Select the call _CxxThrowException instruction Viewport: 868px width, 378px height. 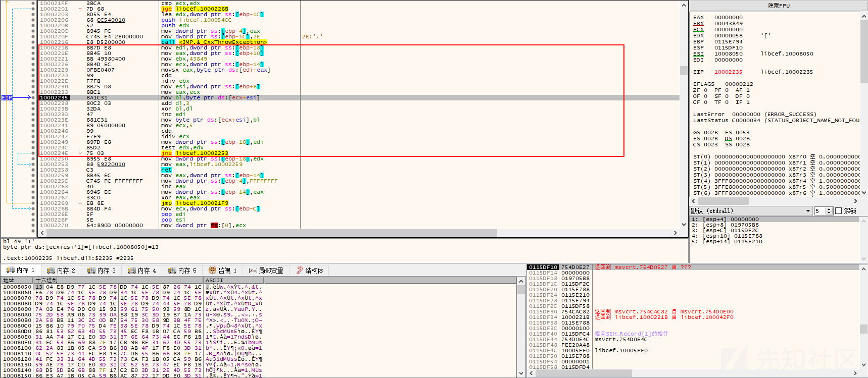(214, 42)
